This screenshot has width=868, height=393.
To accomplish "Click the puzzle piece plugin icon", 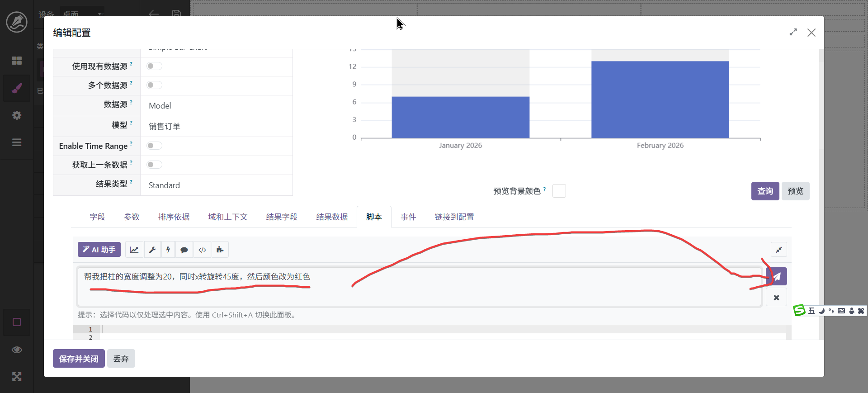I will [x=220, y=250].
